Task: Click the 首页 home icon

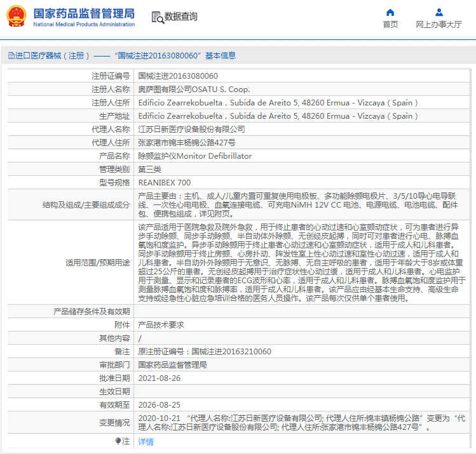Action: (x=390, y=12)
